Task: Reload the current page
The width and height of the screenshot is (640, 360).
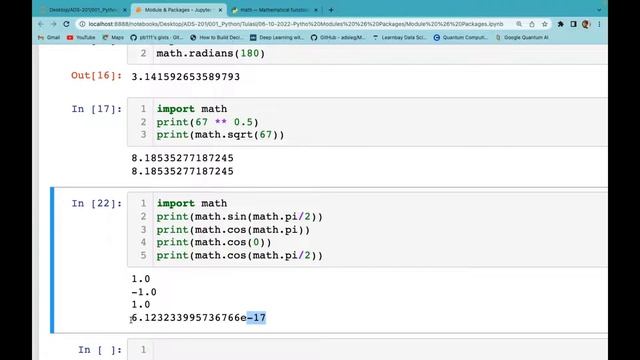Action: point(66,24)
